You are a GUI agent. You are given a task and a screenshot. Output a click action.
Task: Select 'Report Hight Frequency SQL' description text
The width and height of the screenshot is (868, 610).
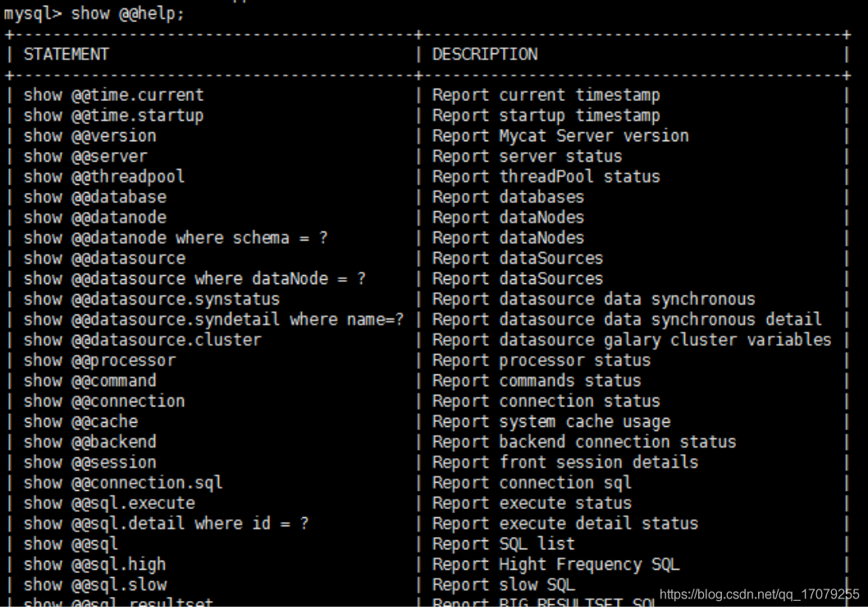click(555, 564)
